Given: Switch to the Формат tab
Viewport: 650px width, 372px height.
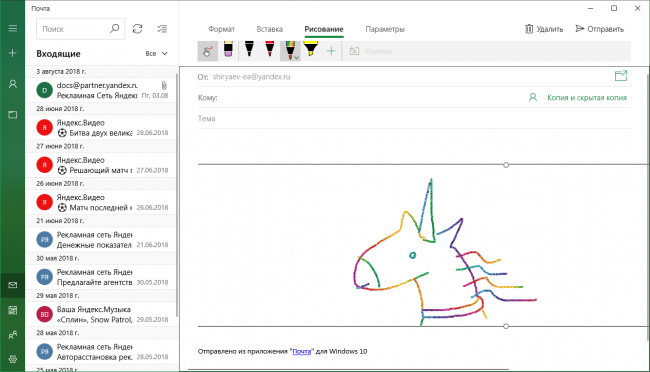Looking at the screenshot, I should click(221, 29).
